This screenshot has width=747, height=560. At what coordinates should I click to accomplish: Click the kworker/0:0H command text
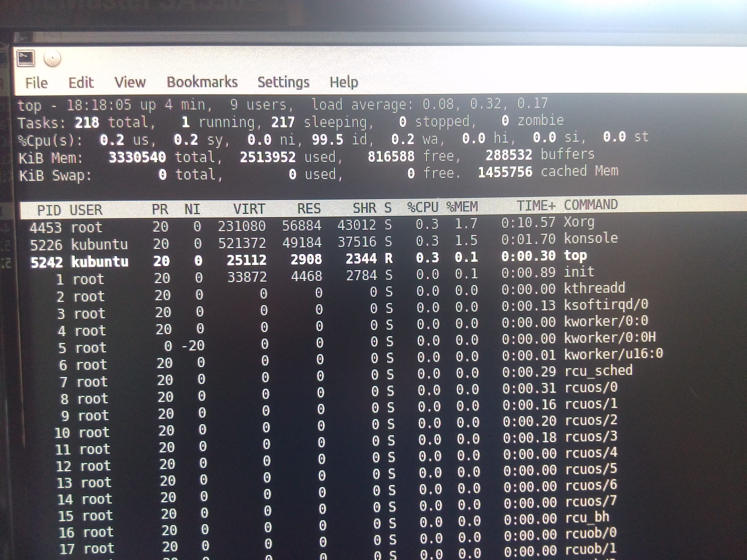pos(611,338)
